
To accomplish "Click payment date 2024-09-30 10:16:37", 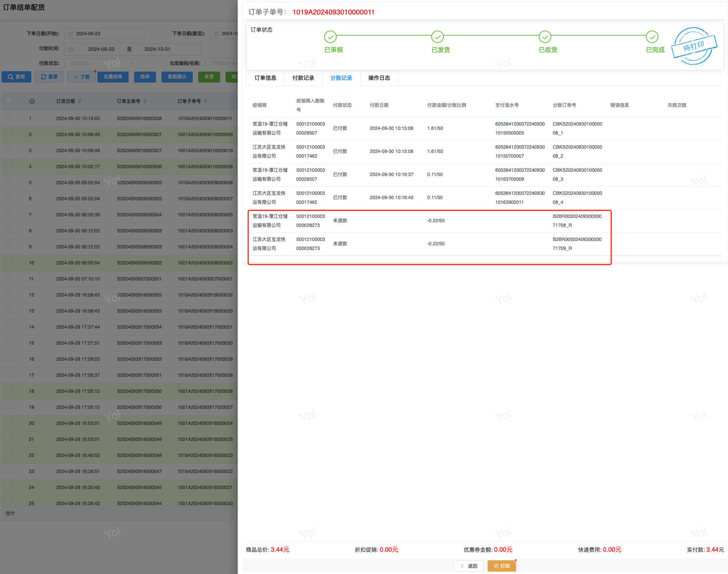I will [x=391, y=175].
